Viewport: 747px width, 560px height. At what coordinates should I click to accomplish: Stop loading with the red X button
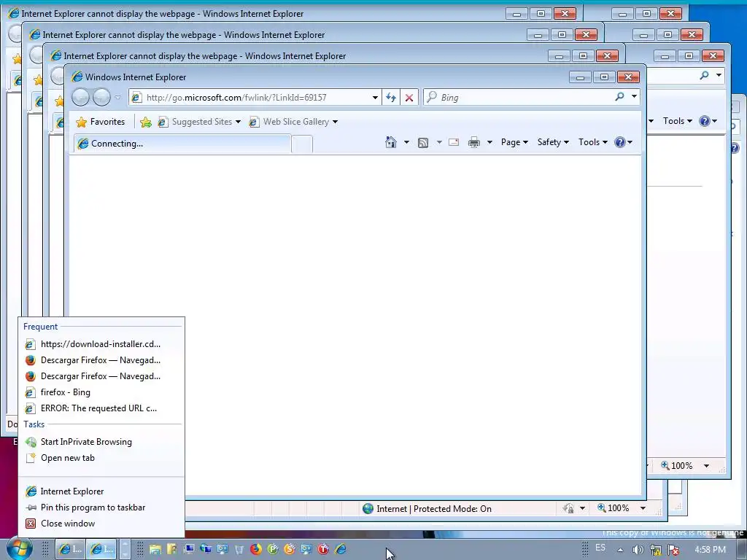(409, 98)
